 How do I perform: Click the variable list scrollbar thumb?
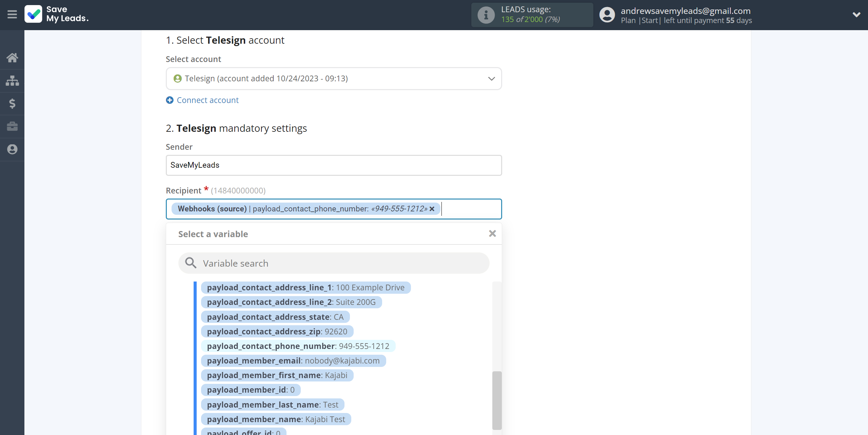[497, 400]
